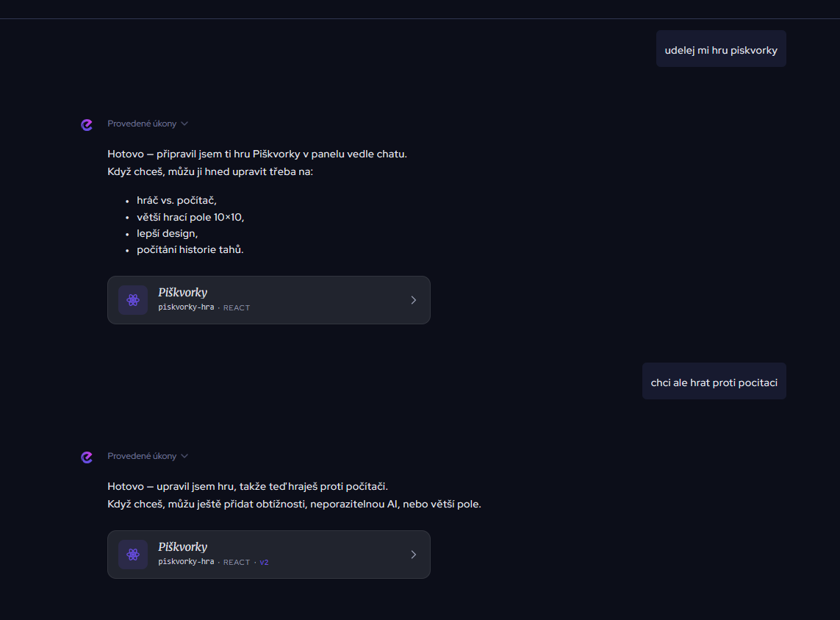Open the Piškvorky v2 card with its arrow

pos(413,554)
